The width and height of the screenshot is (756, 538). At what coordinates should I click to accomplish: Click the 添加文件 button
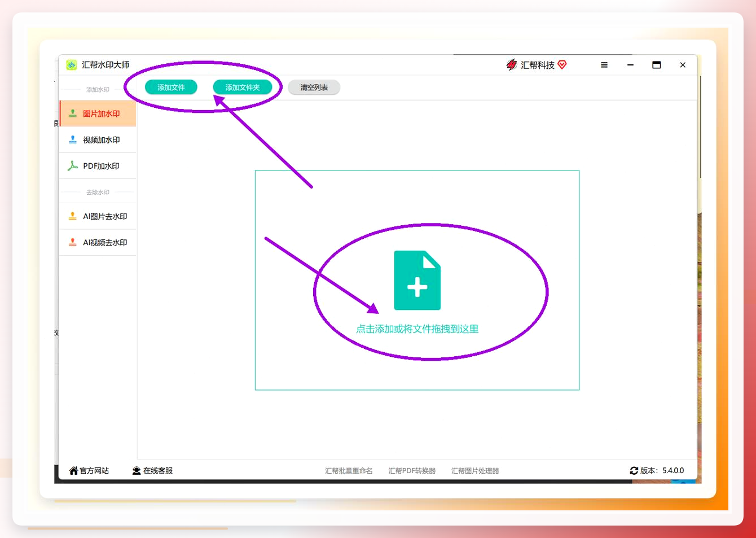pyautogui.click(x=171, y=88)
